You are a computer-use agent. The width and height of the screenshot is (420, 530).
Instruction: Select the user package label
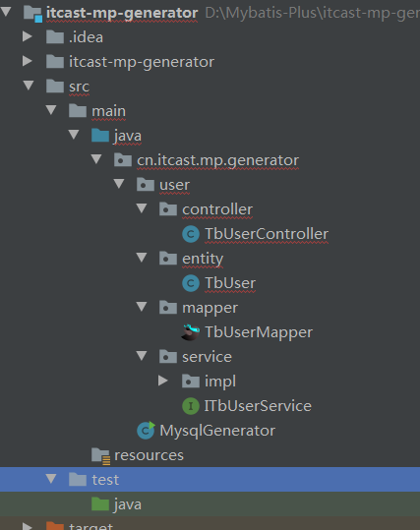[x=174, y=185]
